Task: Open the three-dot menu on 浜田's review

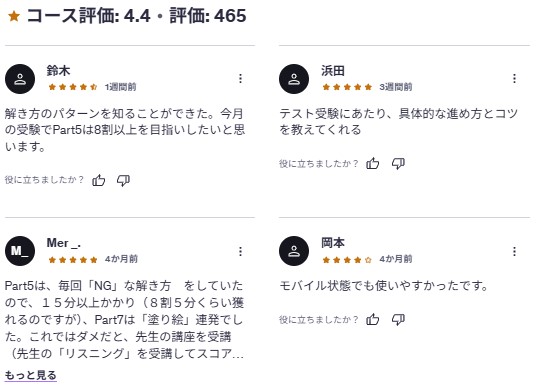Action: coord(514,79)
